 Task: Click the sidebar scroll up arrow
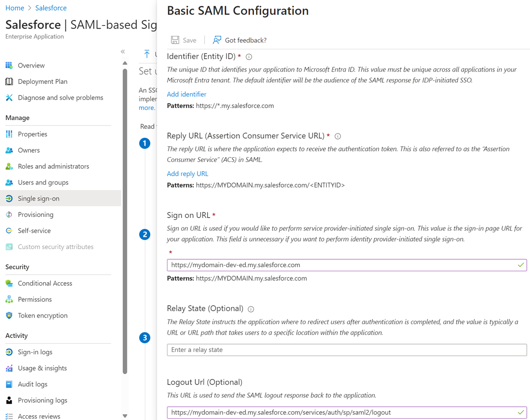coord(125,63)
